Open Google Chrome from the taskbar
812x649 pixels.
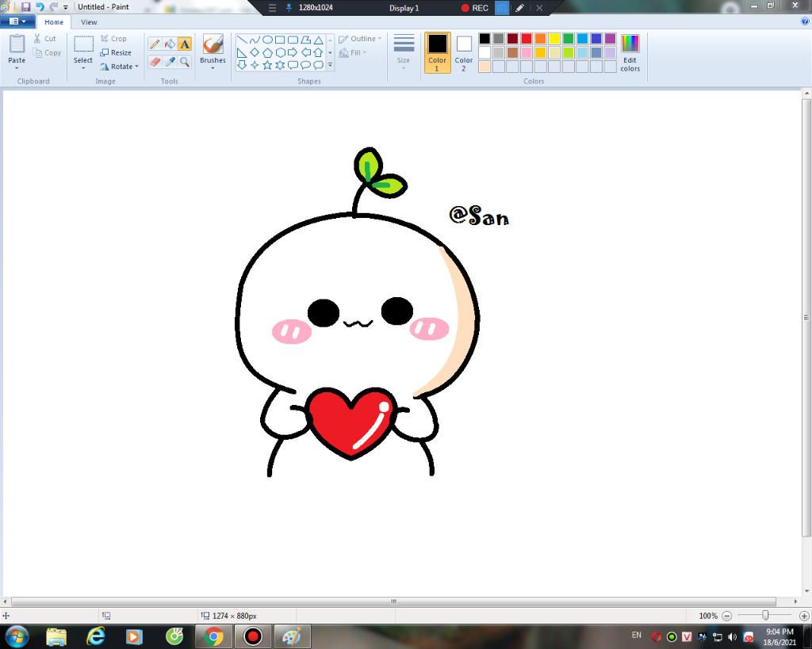pyautogui.click(x=213, y=636)
